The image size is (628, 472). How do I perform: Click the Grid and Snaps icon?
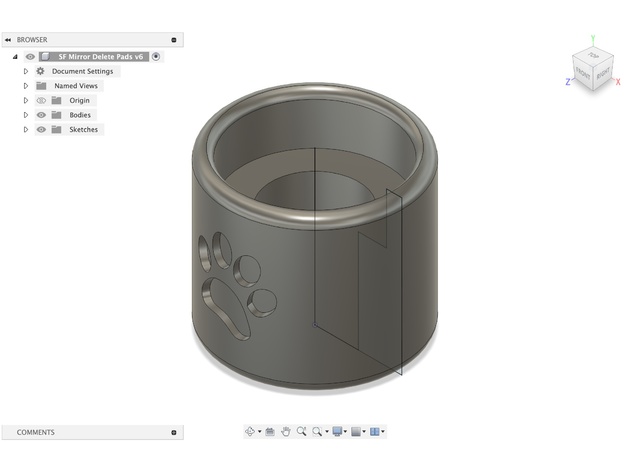pos(357,431)
